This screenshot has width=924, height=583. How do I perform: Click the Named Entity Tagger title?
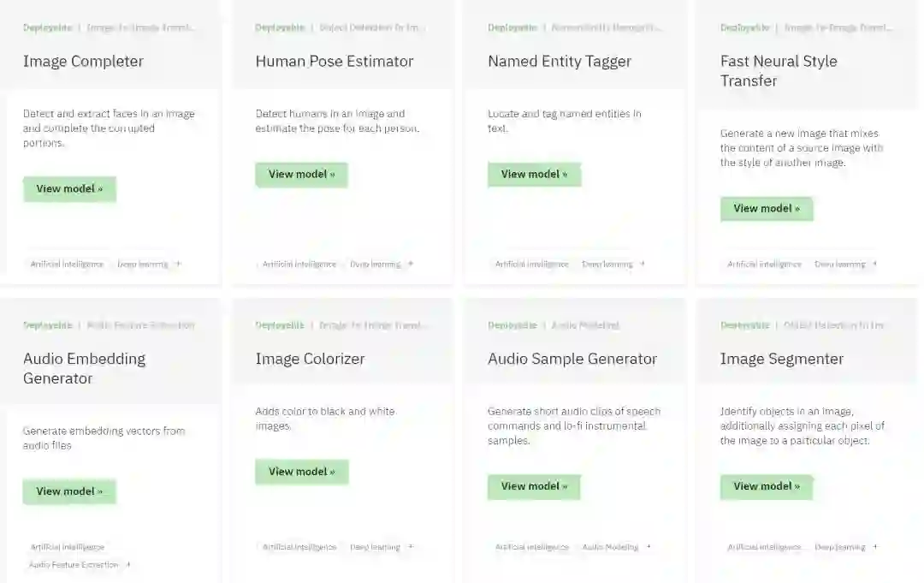(x=559, y=62)
